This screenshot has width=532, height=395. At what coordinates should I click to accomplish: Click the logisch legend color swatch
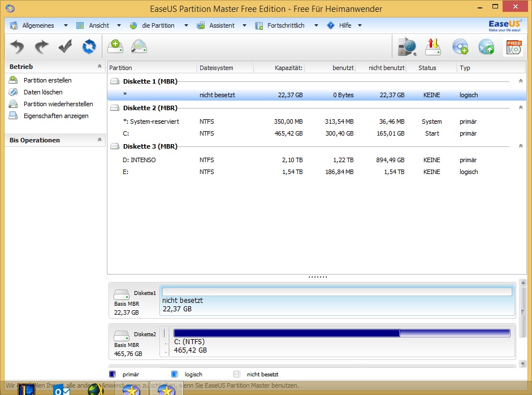click(x=174, y=374)
